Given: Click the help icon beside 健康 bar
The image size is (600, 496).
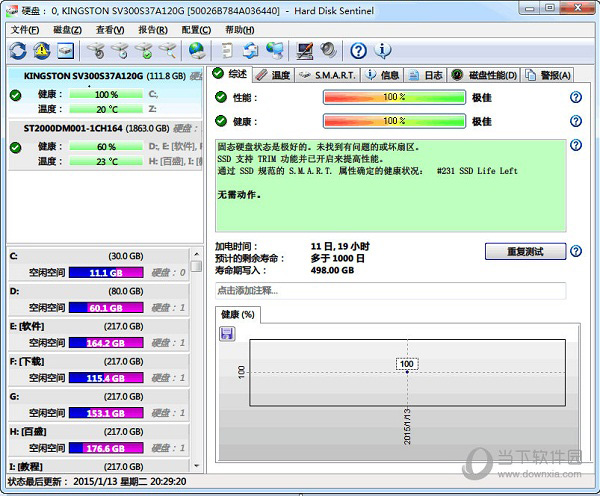Looking at the screenshot, I should click(x=576, y=121).
